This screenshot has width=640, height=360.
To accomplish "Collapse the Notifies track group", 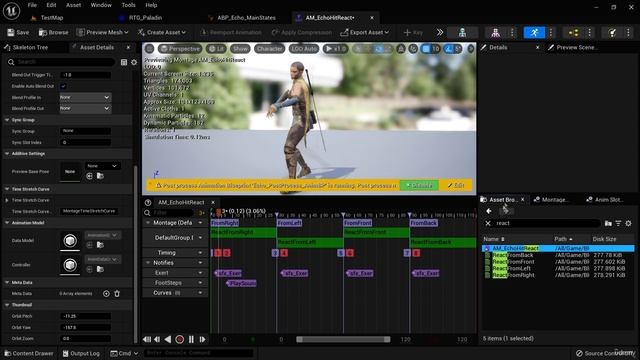I will 148,263.
